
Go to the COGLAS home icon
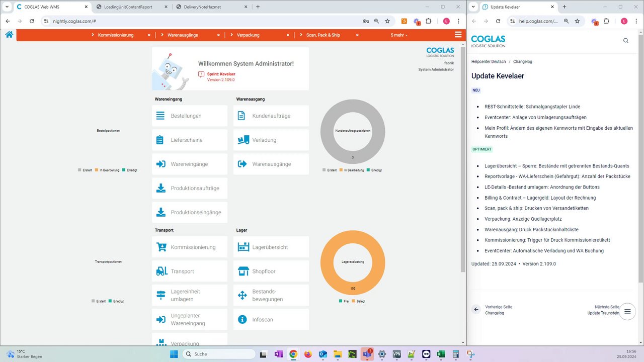pyautogui.click(x=9, y=35)
